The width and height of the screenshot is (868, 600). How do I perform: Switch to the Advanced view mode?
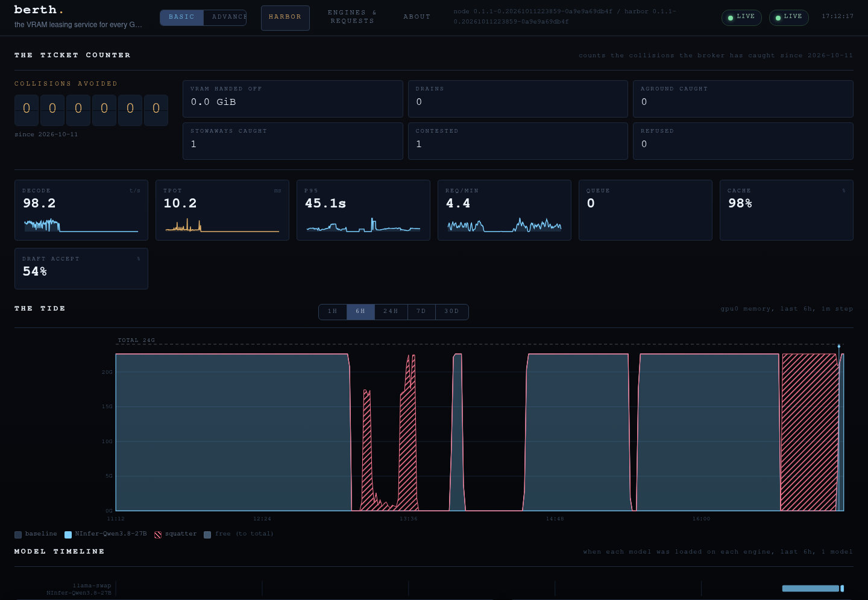point(225,17)
